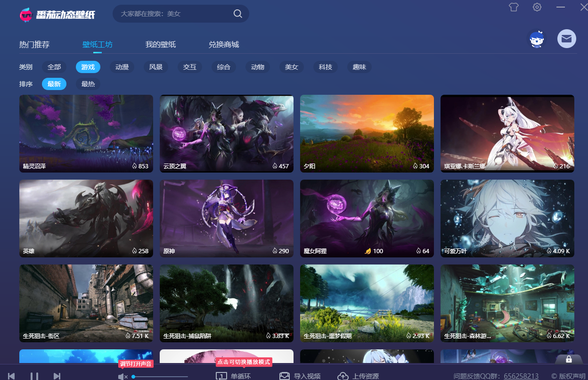Sort wallpapers by 最热

[88, 84]
